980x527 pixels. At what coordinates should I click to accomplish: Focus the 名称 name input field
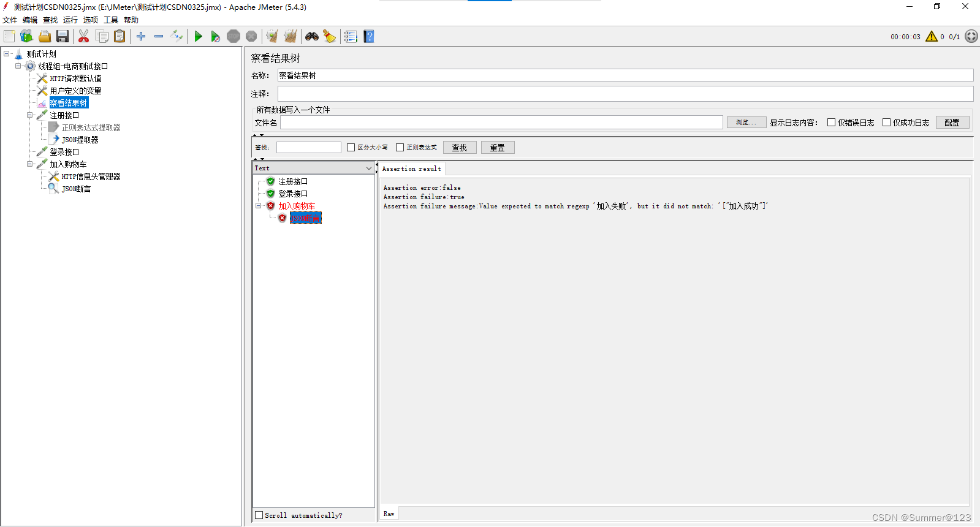(625, 75)
